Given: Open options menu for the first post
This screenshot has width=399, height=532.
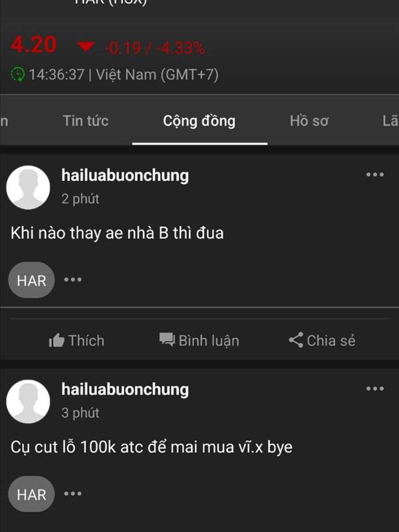Looking at the screenshot, I should coord(375,175).
